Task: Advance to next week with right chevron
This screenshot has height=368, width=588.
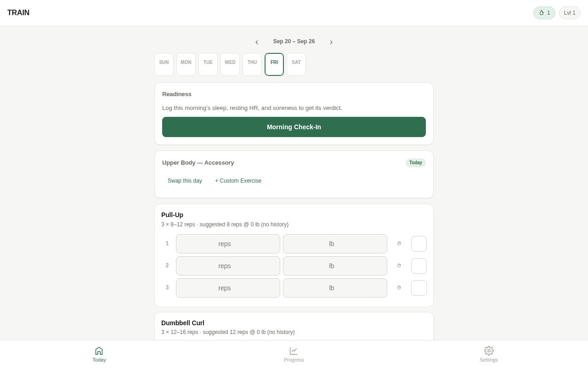Action: (x=331, y=42)
